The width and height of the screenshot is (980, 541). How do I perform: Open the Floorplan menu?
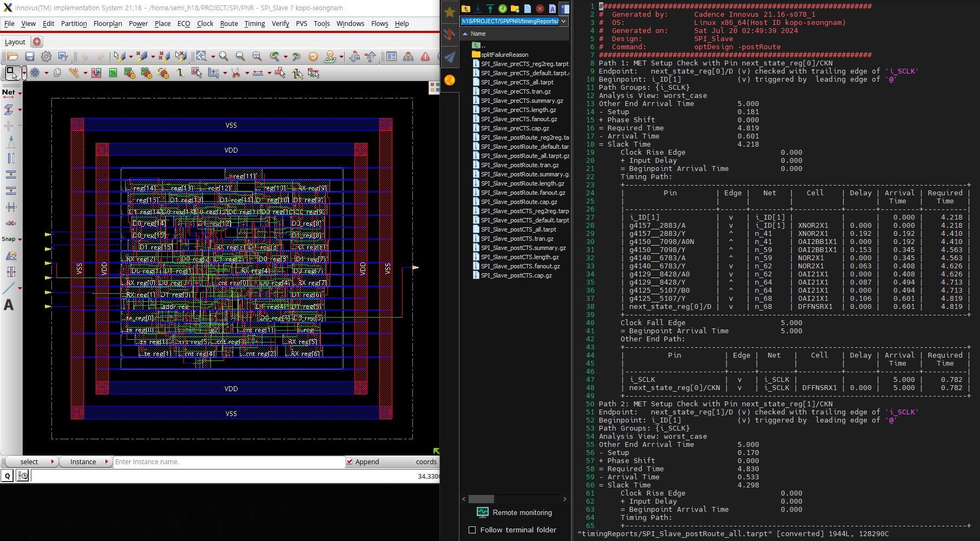pyautogui.click(x=108, y=24)
